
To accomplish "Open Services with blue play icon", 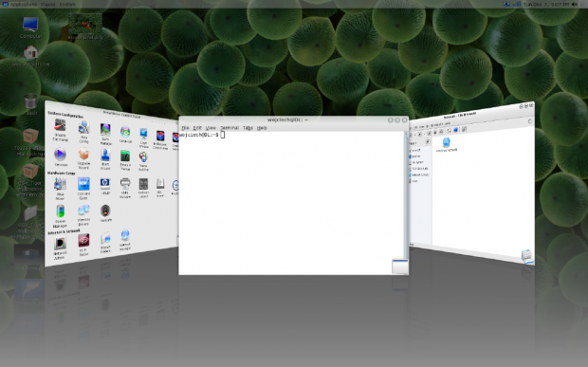I will tap(60, 156).
